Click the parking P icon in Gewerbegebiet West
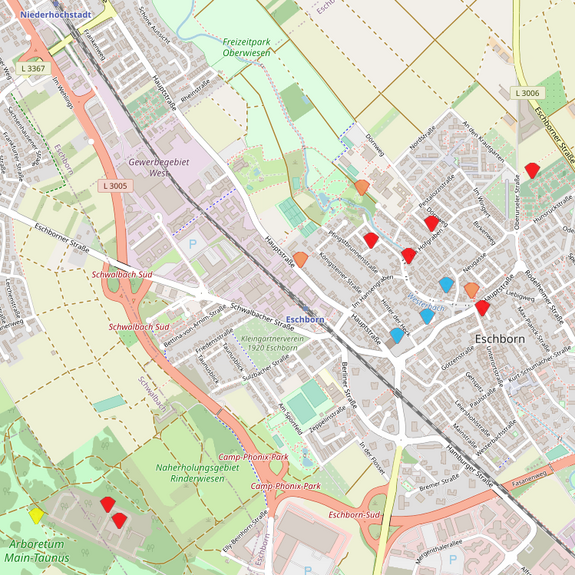This screenshot has height=575, width=575. click(193, 244)
